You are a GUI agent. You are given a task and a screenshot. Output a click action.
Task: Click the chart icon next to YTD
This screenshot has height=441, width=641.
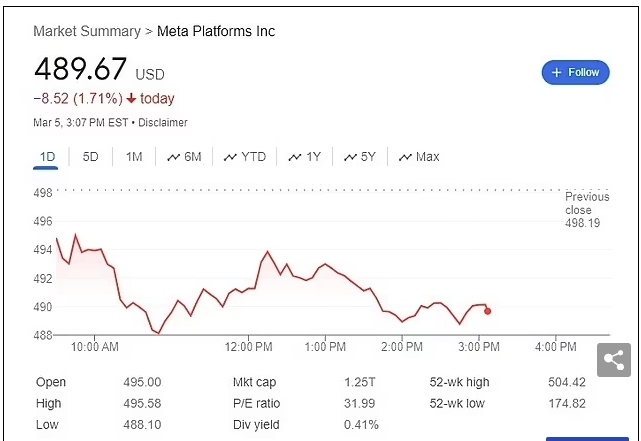(x=230, y=157)
